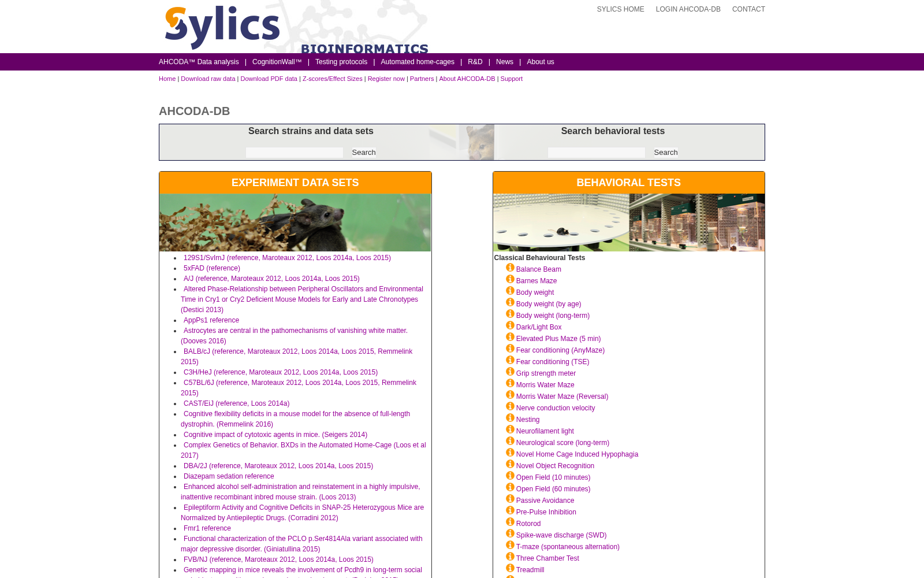Open info icon for Body weight (long-term)
The image size is (924, 578).
(x=510, y=314)
